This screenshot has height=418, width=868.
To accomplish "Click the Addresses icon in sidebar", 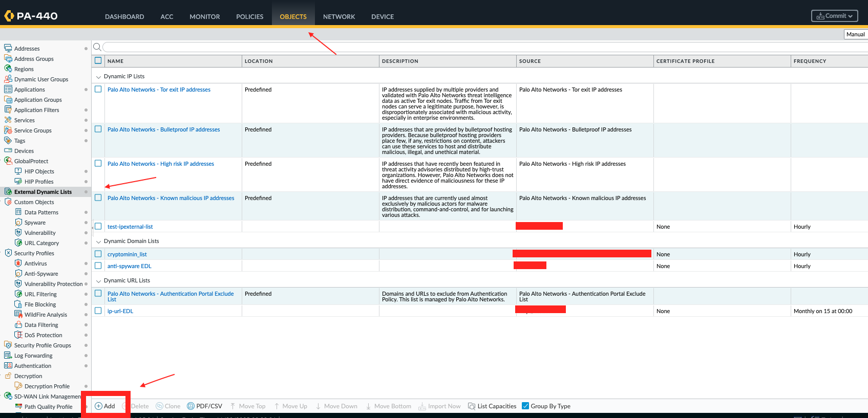I will click(x=8, y=49).
